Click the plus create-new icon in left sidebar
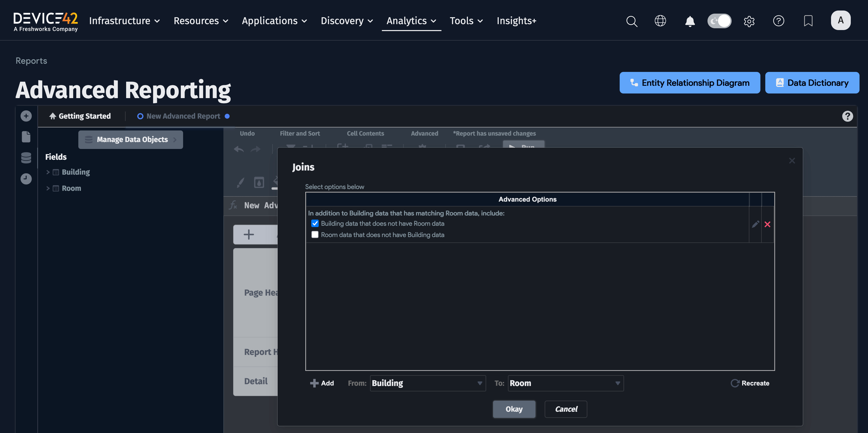This screenshot has width=868, height=433. 26,116
